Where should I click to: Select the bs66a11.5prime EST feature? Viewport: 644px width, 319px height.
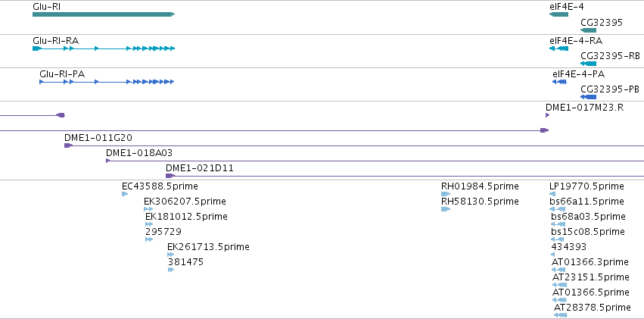click(557, 209)
